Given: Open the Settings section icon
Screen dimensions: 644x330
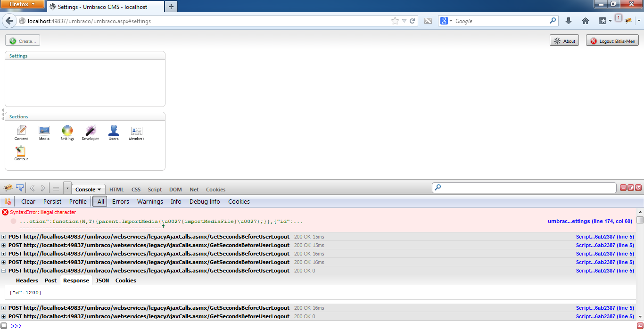Looking at the screenshot, I should pyautogui.click(x=67, y=133).
